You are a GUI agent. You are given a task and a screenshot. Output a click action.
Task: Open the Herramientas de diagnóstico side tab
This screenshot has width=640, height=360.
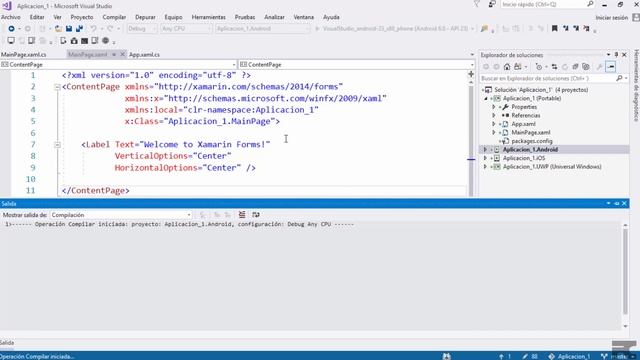[x=636, y=86]
